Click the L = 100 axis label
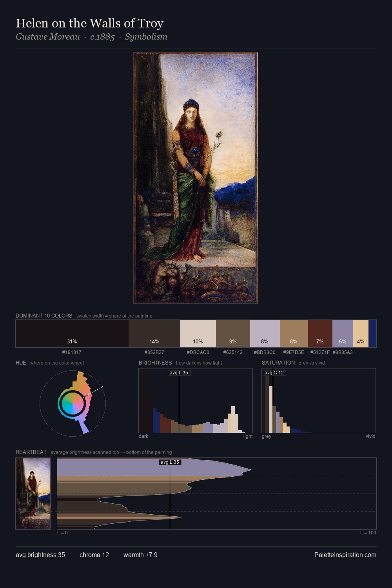 click(x=368, y=533)
